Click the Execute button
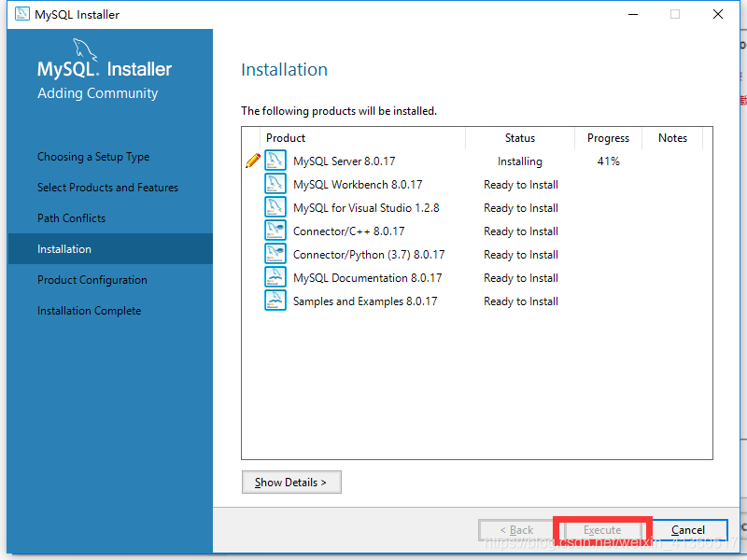This screenshot has width=747, height=560. pos(602,530)
